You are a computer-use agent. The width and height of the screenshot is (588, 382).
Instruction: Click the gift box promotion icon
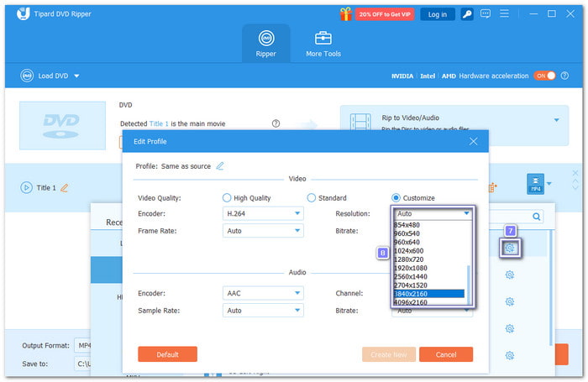(345, 14)
